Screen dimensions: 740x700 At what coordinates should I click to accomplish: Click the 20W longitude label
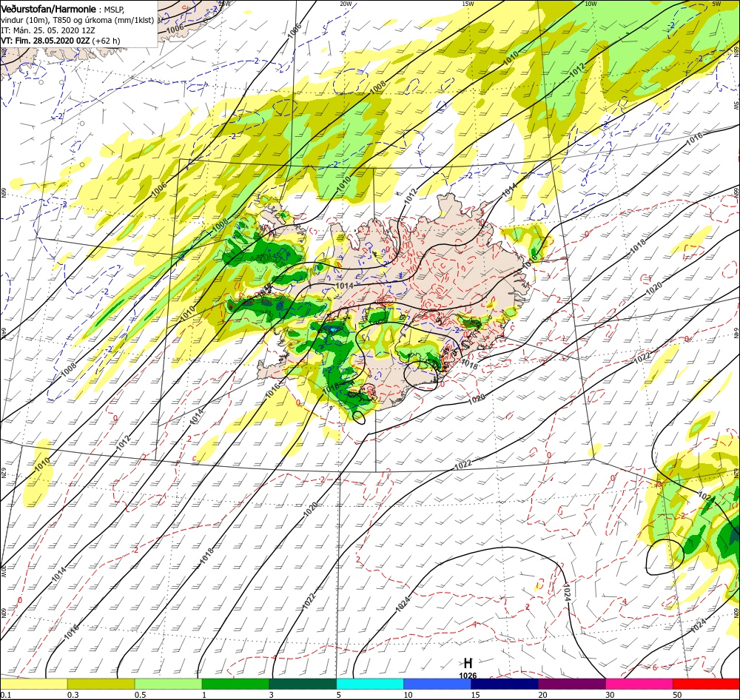pos(346,3)
